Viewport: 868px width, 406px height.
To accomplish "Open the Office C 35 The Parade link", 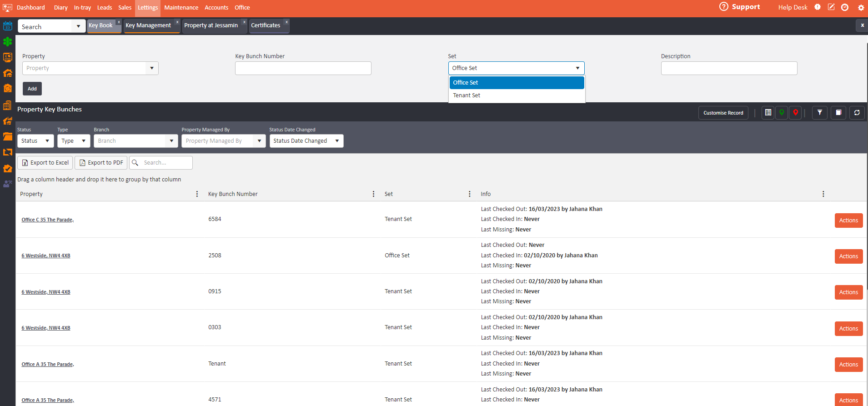I will 48,220.
